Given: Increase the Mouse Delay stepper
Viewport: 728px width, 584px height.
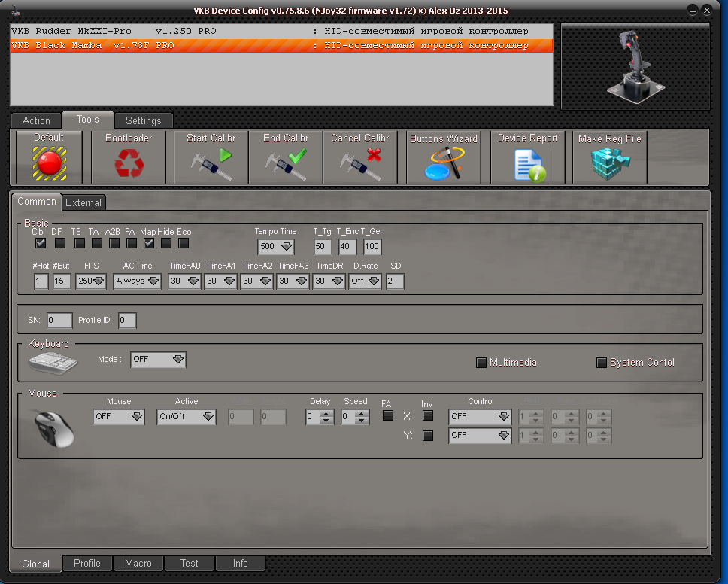Looking at the screenshot, I should [x=326, y=413].
